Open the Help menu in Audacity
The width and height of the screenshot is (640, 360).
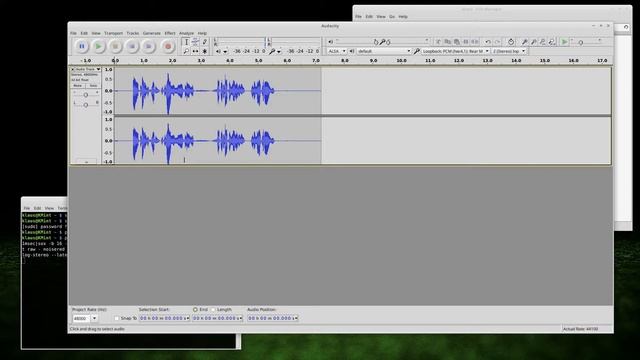point(202,33)
